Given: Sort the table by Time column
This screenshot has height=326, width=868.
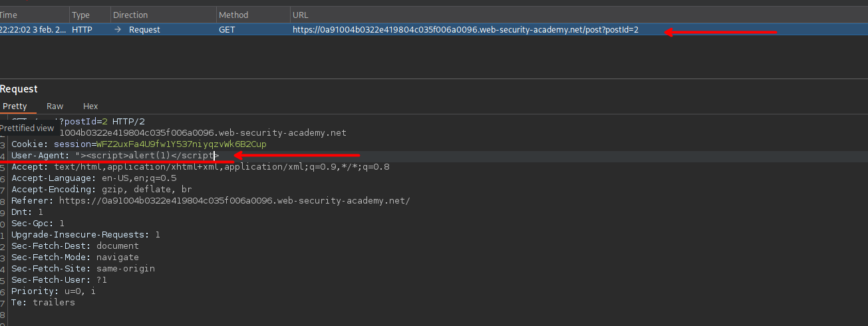Looking at the screenshot, I should click(9, 15).
